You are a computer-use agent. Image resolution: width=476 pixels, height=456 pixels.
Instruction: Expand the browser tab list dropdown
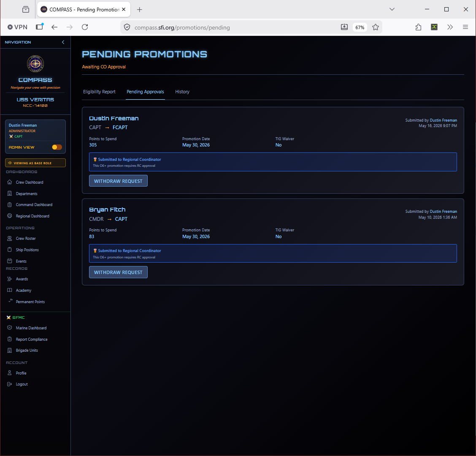[x=392, y=9]
